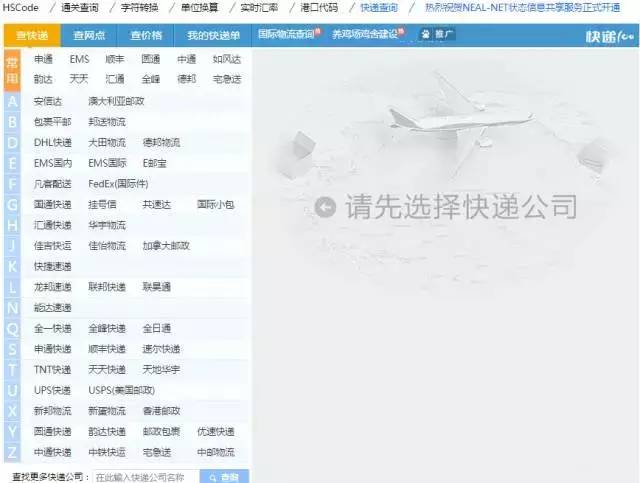Screen dimensions: 640x483
Task: Jump to letter L index
Action: [12, 287]
